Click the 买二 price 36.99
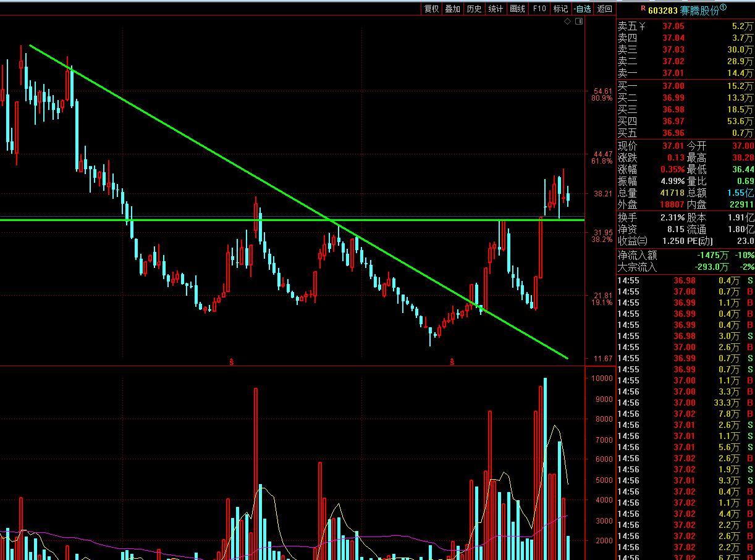 point(673,98)
